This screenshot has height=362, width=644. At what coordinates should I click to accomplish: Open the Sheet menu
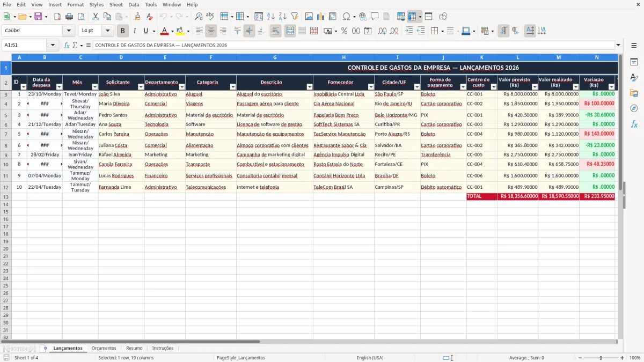point(116,4)
